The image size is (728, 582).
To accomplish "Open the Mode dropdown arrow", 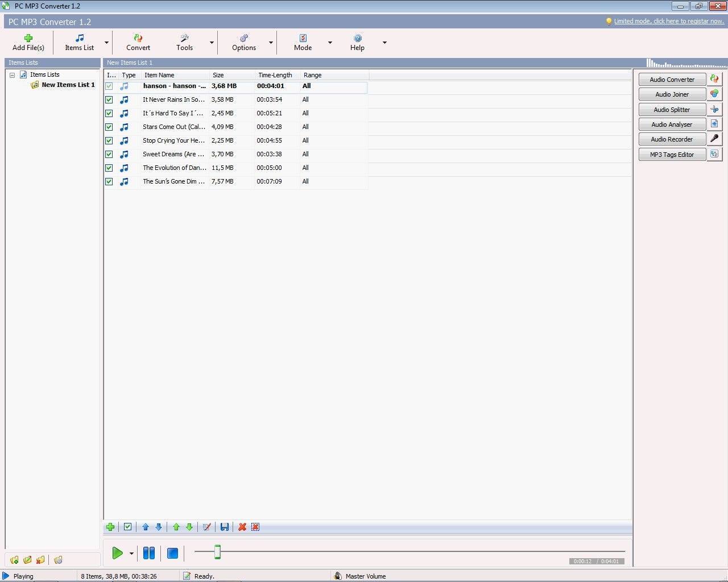I will [x=330, y=43].
